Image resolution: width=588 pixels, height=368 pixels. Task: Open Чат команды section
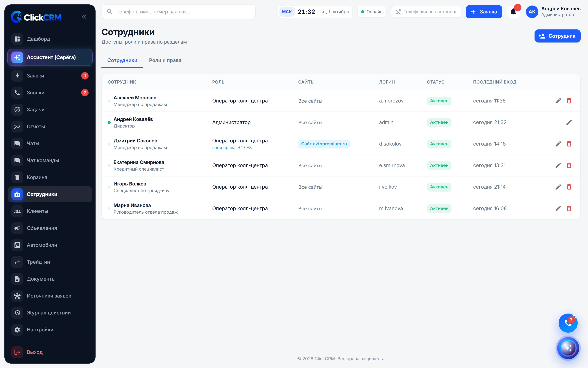[x=50, y=160]
